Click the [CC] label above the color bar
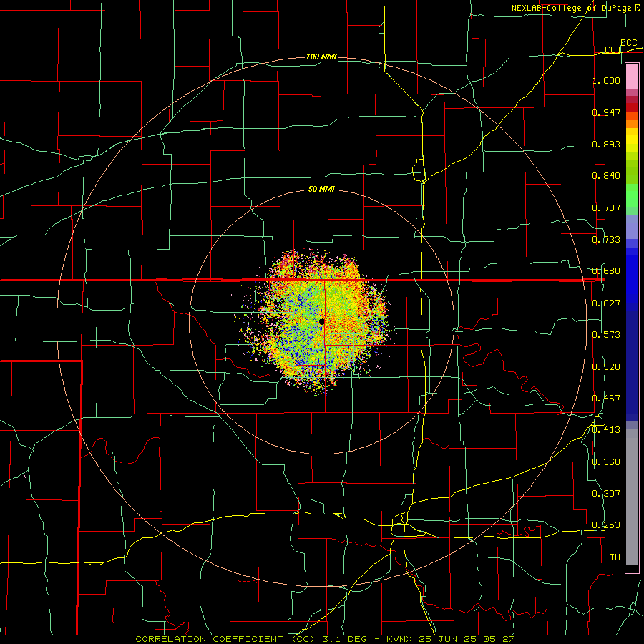Screen dimensions: 644x644 (611, 49)
